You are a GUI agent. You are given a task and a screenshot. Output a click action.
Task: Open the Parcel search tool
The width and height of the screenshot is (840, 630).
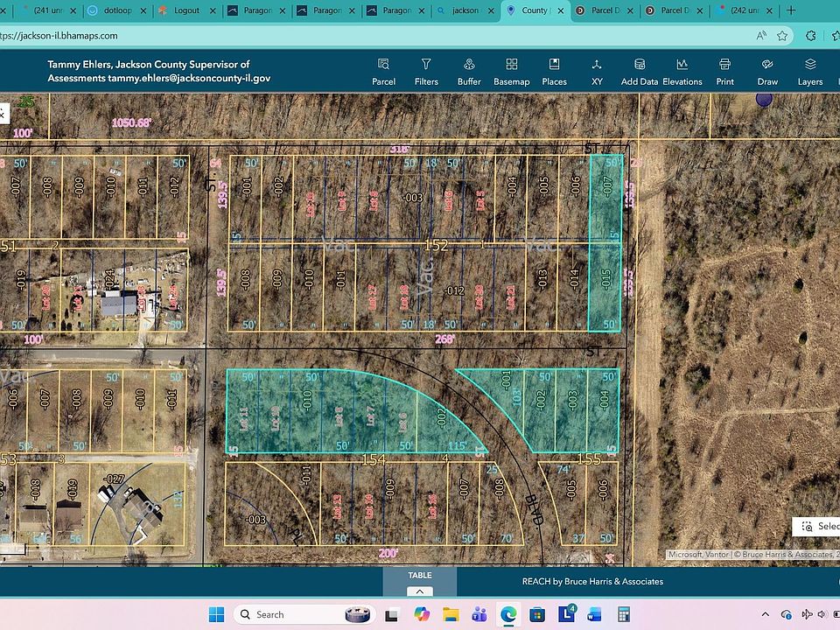pyautogui.click(x=383, y=71)
